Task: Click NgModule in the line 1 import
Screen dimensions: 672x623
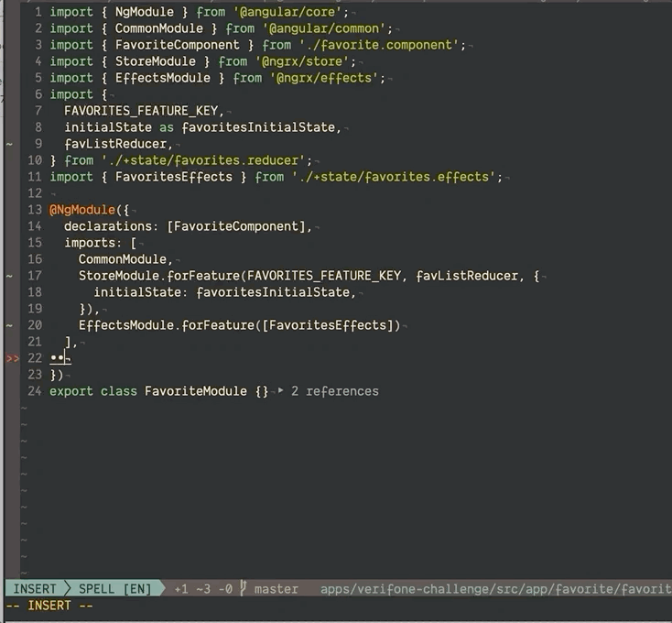Action: (x=145, y=12)
